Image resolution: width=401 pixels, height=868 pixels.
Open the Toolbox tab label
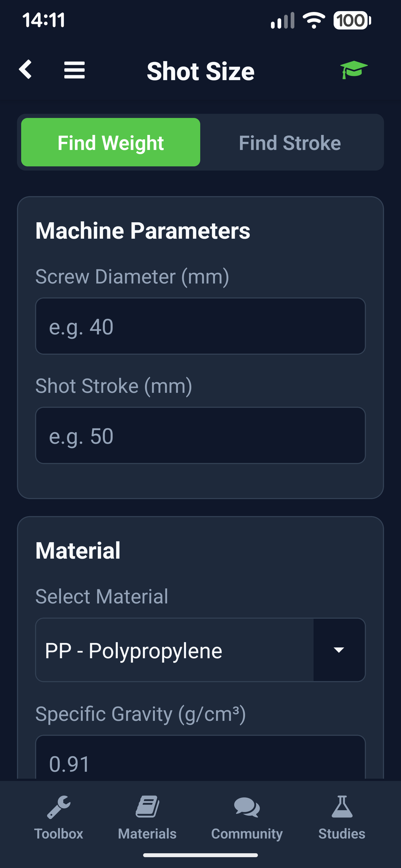[59, 834]
